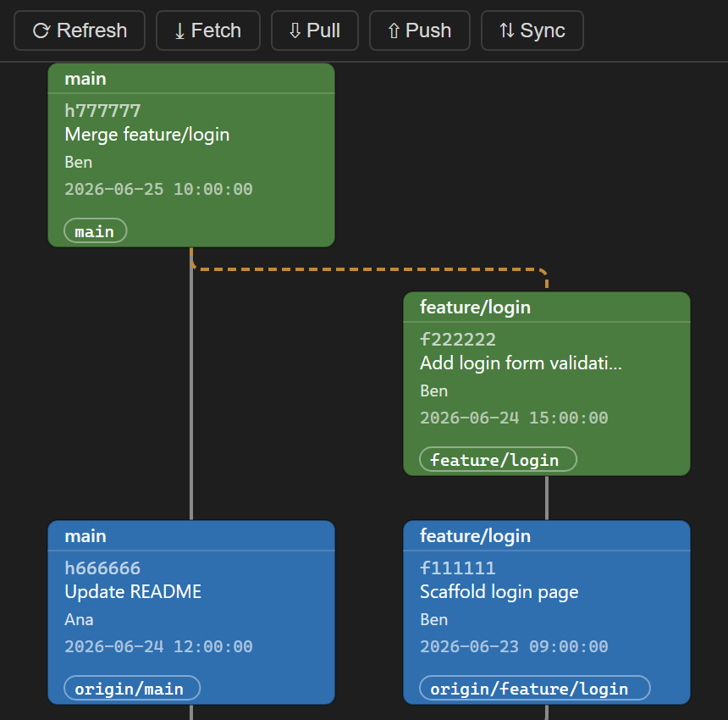This screenshot has width=728, height=720.
Task: Click commit message Update README
Action: tap(133, 592)
